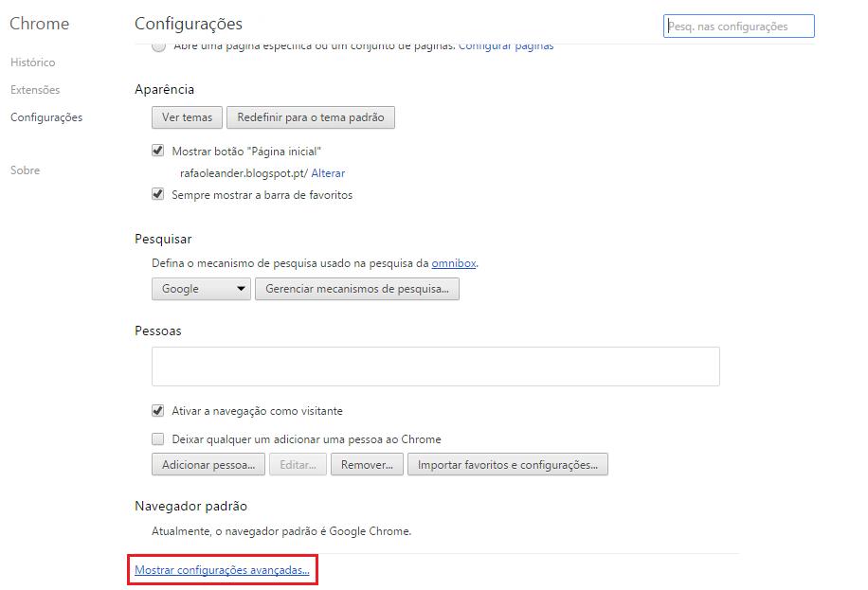Open Histórico in the left sidebar
Viewport: 868px width, 590px height.
(32, 63)
